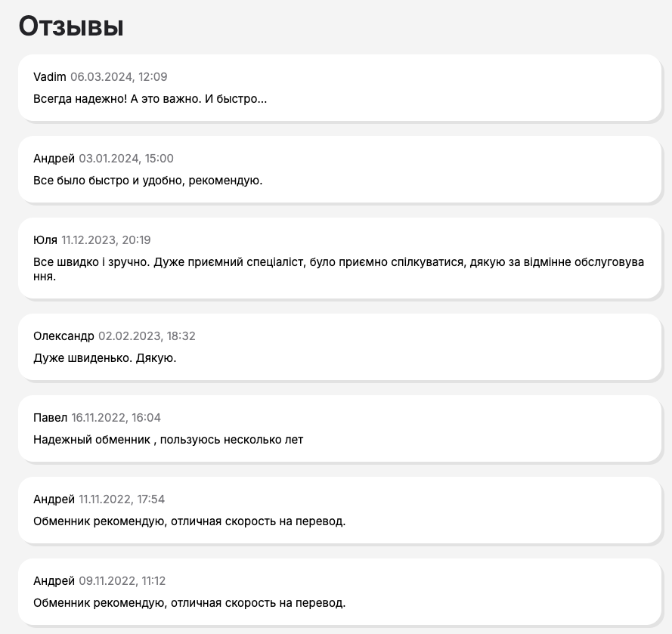Click the timestamp 11.12.2023, 20:19

click(x=106, y=240)
